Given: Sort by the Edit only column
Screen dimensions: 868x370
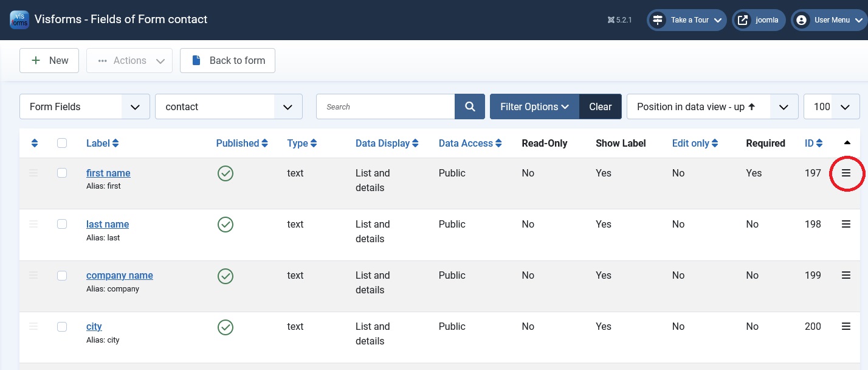Looking at the screenshot, I should [x=695, y=143].
